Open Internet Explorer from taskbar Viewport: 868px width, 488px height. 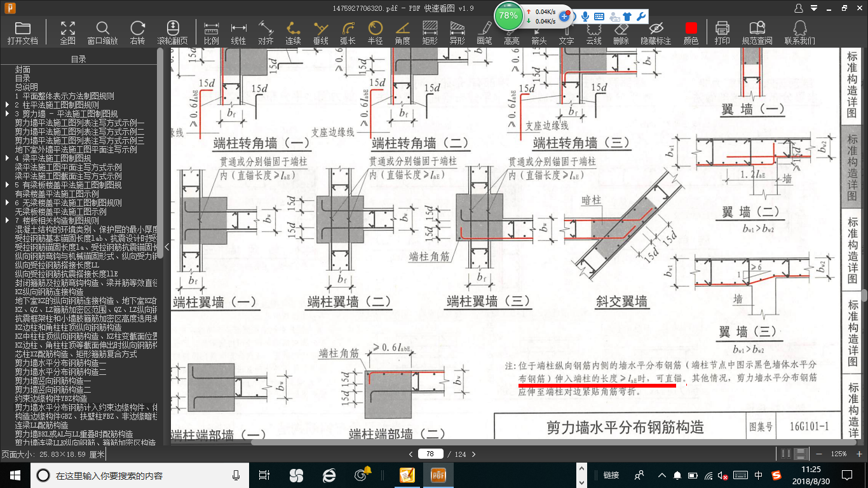click(329, 475)
